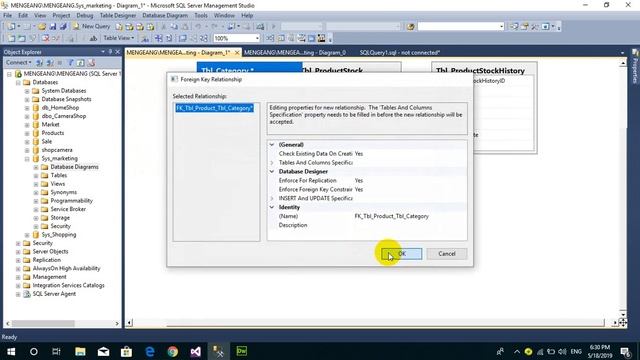Image resolution: width=640 pixels, height=360 pixels.
Task: Click Delete Tables From Database red X icon
Action: tap(45, 38)
